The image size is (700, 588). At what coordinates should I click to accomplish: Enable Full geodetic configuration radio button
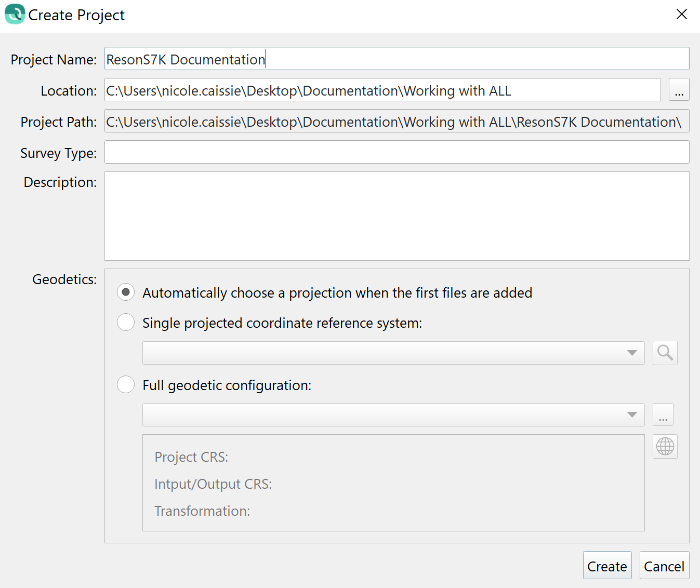[126, 385]
